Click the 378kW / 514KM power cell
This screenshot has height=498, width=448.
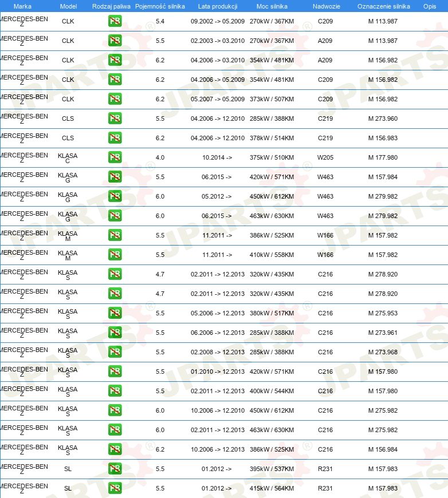click(x=272, y=138)
